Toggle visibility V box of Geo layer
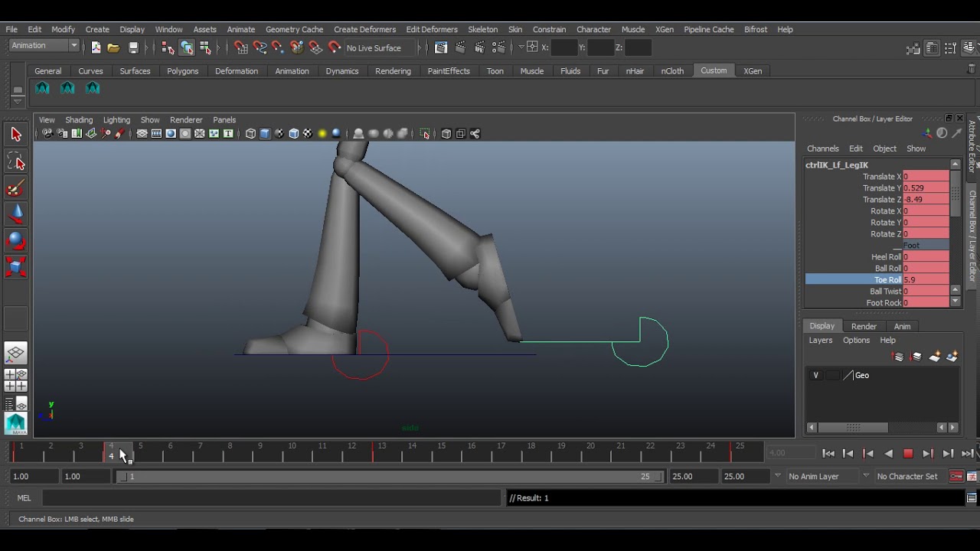Viewport: 980px width, 551px height. tap(815, 375)
